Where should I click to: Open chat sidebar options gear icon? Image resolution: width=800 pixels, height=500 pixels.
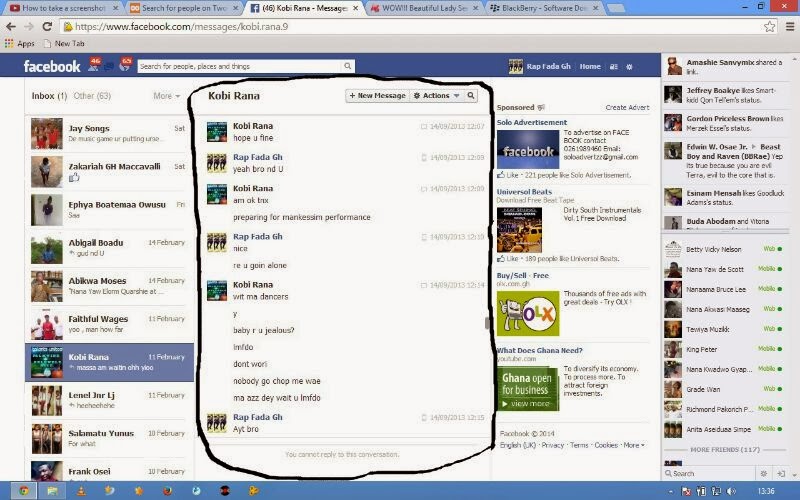[x=764, y=473]
